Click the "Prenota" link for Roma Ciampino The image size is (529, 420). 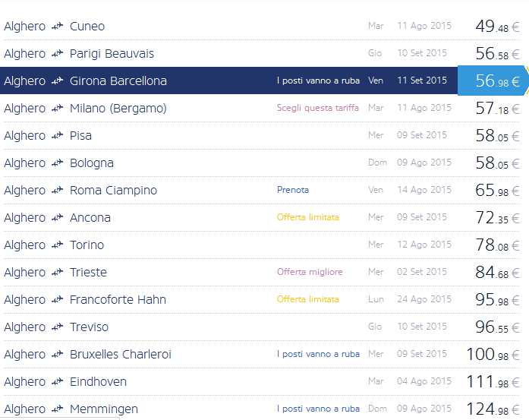tap(293, 190)
